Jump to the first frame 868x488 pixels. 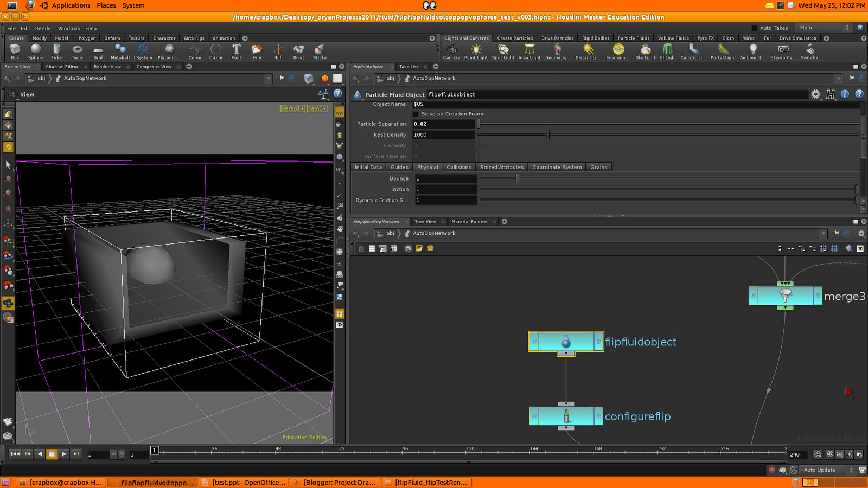tap(15, 454)
